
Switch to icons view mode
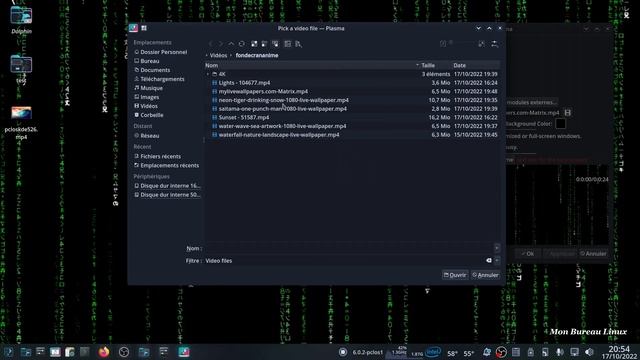[x=254, y=44]
